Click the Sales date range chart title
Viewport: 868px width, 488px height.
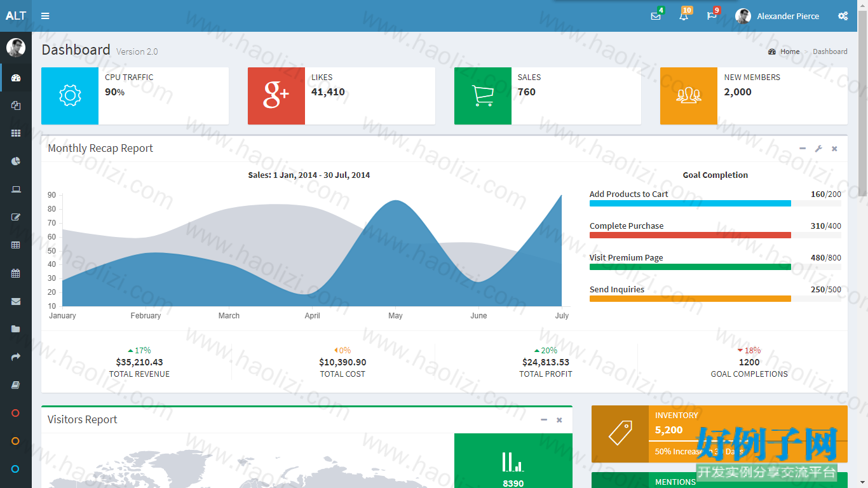tap(309, 175)
